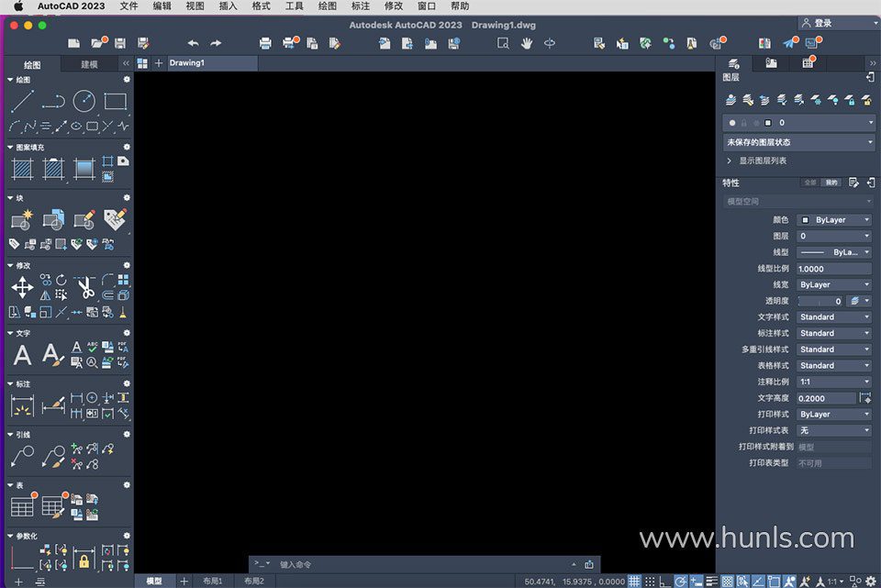Screen dimensions: 881x588
Task: Click the 全部 properties filter button
Action: [809, 183]
